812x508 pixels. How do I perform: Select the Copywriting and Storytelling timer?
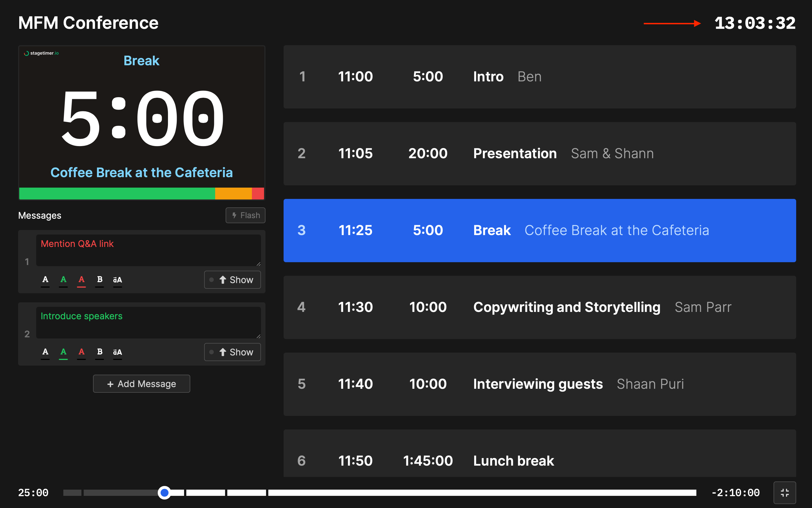[540, 307]
